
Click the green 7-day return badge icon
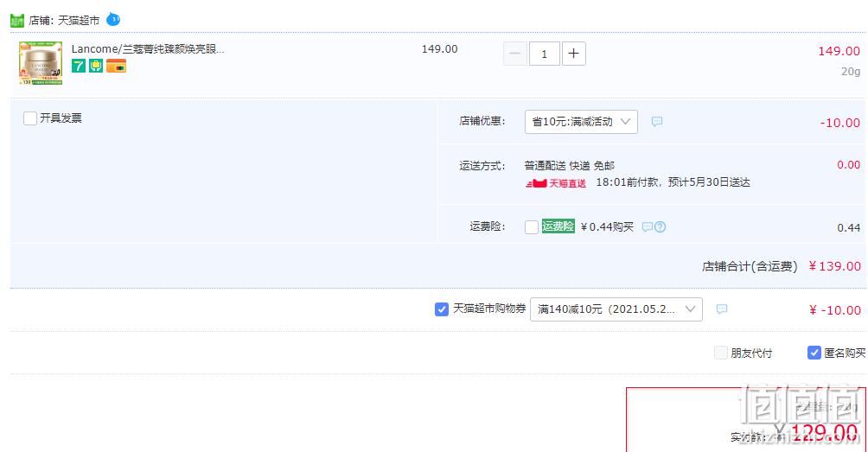79,66
